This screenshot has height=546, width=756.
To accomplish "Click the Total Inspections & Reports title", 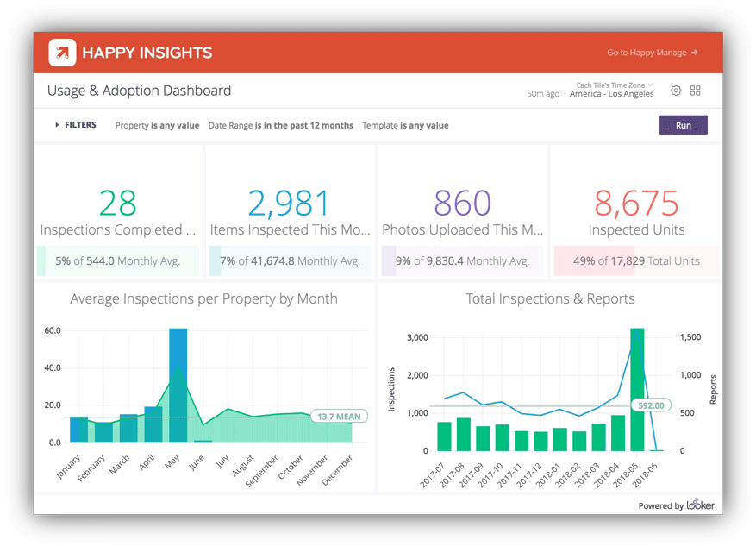I will [x=550, y=299].
